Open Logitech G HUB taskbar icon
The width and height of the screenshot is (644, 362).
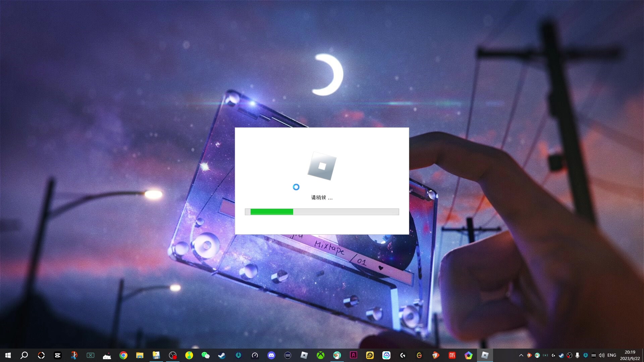(403, 355)
